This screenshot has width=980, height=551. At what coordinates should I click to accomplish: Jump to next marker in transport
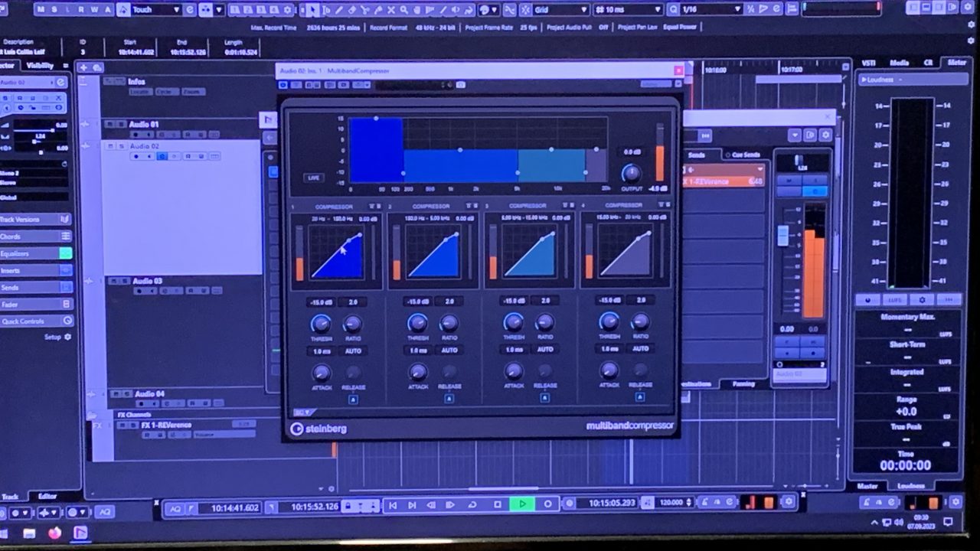pyautogui.click(x=412, y=505)
